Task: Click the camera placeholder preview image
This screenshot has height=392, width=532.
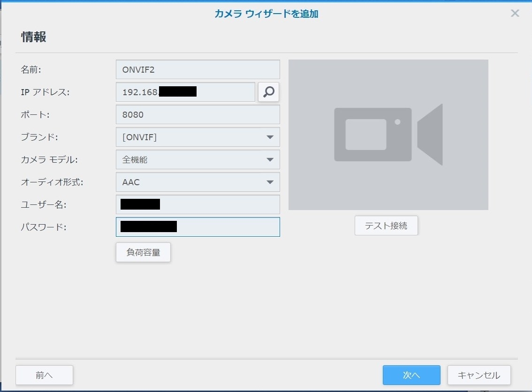Action: 388,135
